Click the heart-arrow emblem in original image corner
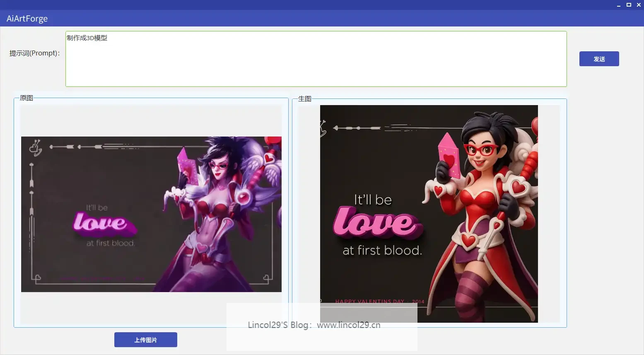Viewport: 644px width, 355px height. pos(36,147)
